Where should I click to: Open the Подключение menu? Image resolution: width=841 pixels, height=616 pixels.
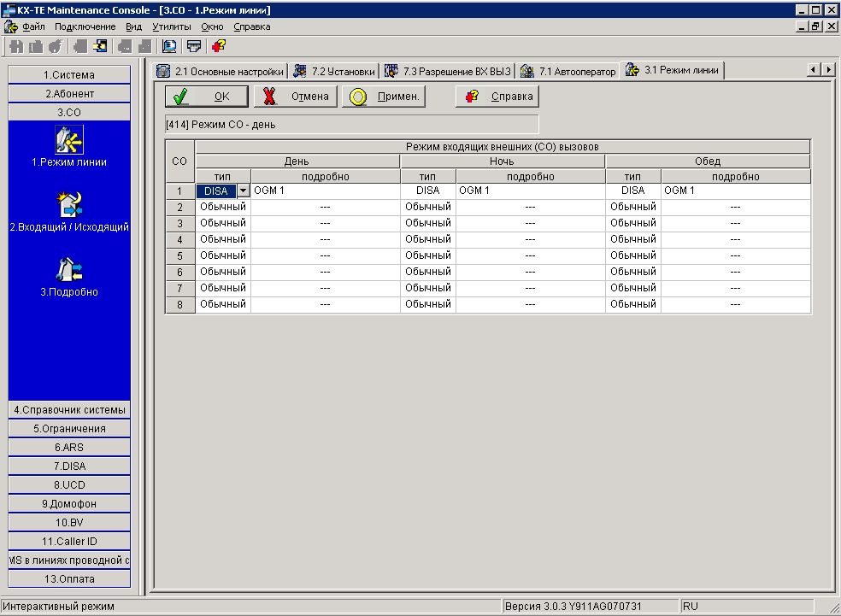[85, 26]
